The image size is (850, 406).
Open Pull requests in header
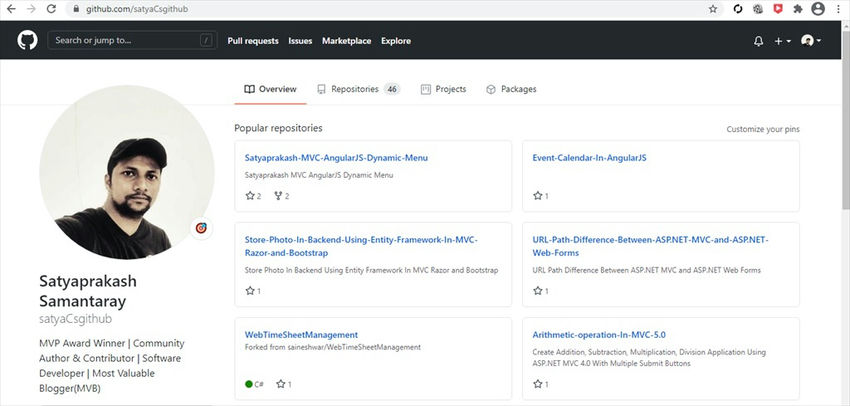[253, 41]
